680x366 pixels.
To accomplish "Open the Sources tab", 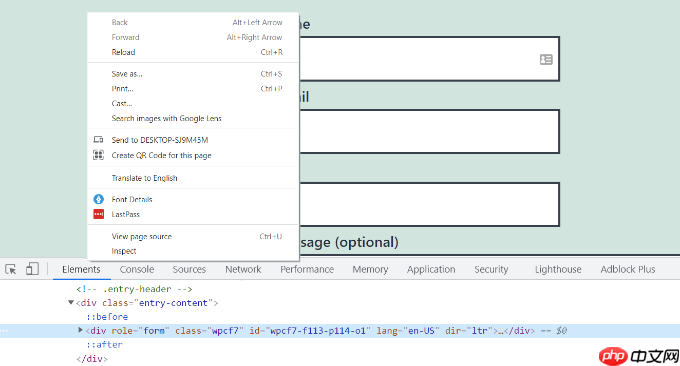I will click(189, 269).
